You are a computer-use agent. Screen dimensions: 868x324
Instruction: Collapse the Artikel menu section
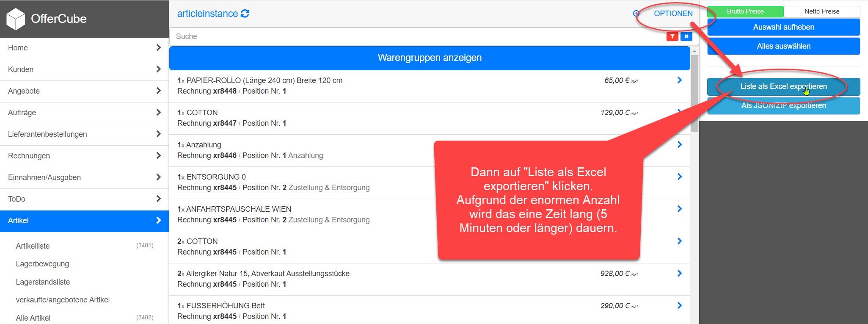(85, 221)
